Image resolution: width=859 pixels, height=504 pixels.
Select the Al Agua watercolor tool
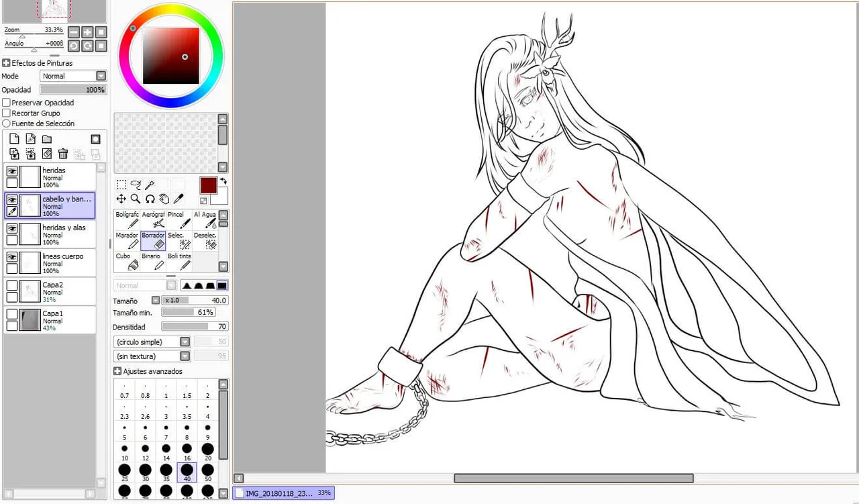point(205,219)
